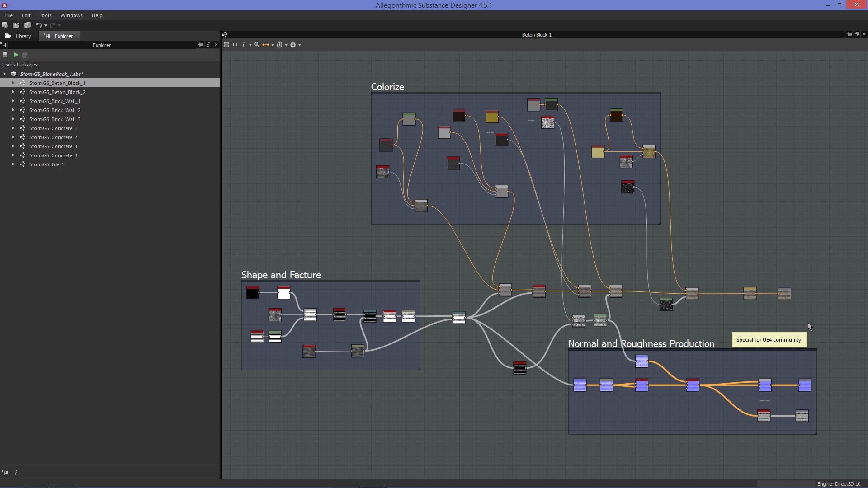The image size is (868, 488).
Task: Select StormGS_Tile_1 in the Explorer
Action: tap(46, 164)
